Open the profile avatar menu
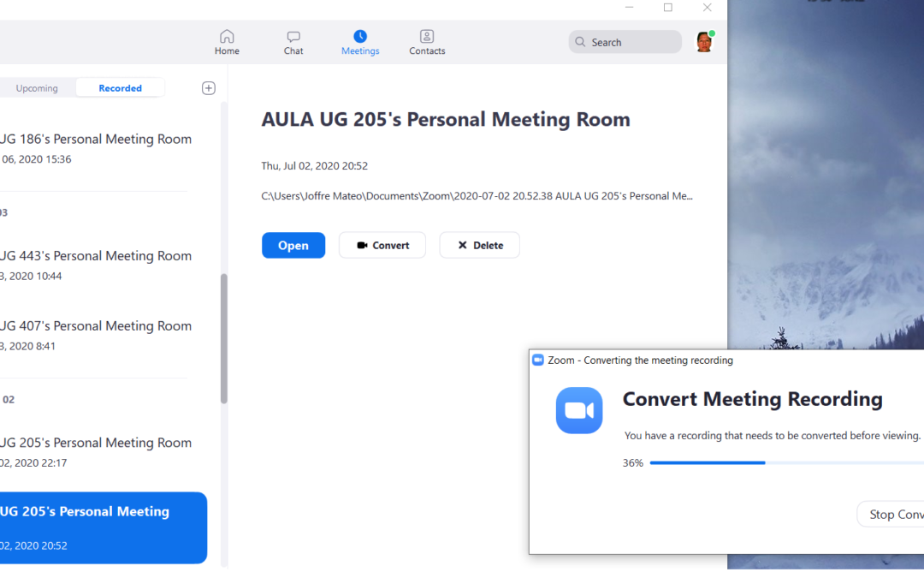924x578 pixels. click(705, 42)
